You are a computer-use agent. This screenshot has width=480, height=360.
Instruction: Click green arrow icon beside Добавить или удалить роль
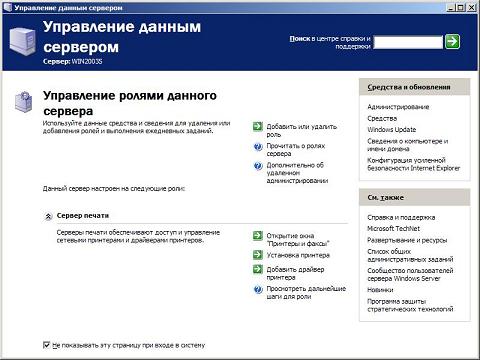click(x=258, y=126)
